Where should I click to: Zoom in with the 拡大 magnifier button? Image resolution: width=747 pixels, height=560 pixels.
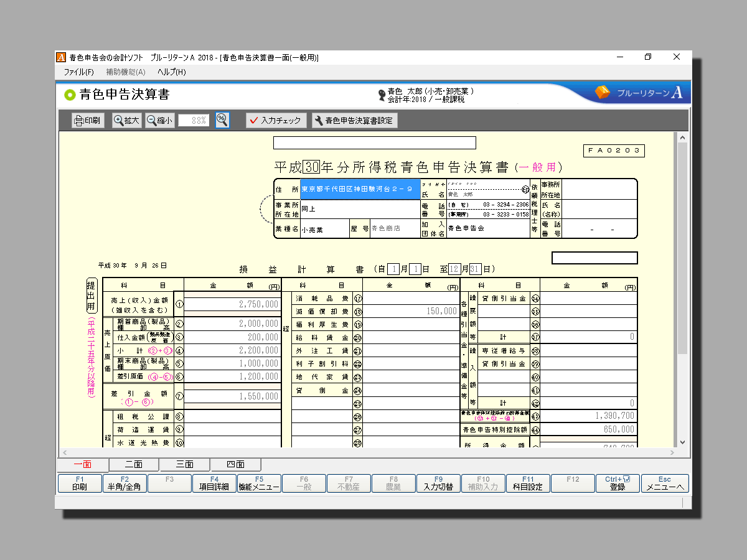coord(126,121)
